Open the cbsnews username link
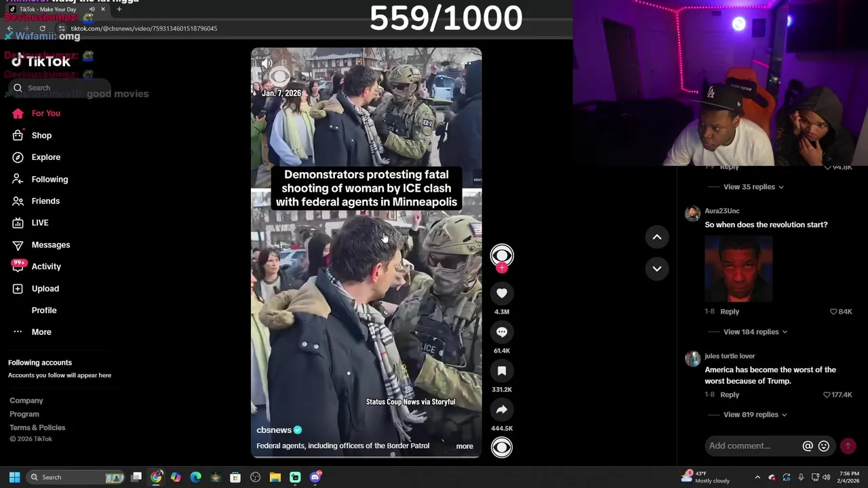 coord(274,430)
